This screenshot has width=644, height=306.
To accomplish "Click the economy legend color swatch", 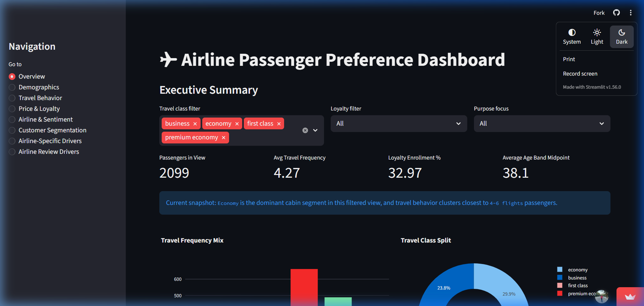I will 560,269.
